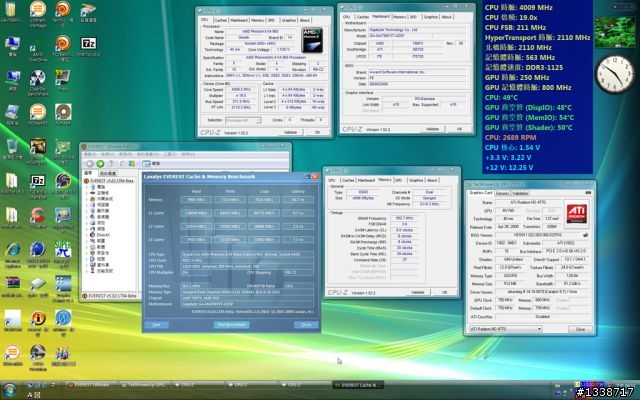Image resolution: width=640 pixels, height=400 pixels.
Task: Click the analog clock sidebar gadget
Action: click(614, 74)
